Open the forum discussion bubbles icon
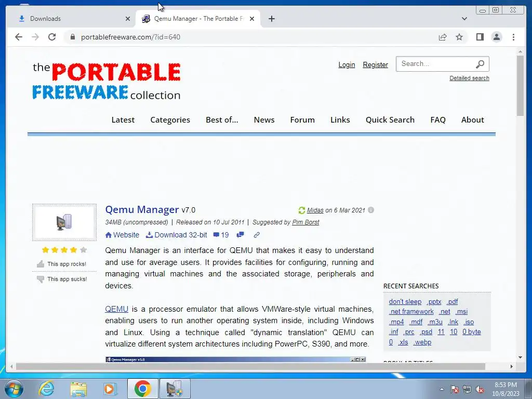This screenshot has height=399, width=532. point(240,234)
